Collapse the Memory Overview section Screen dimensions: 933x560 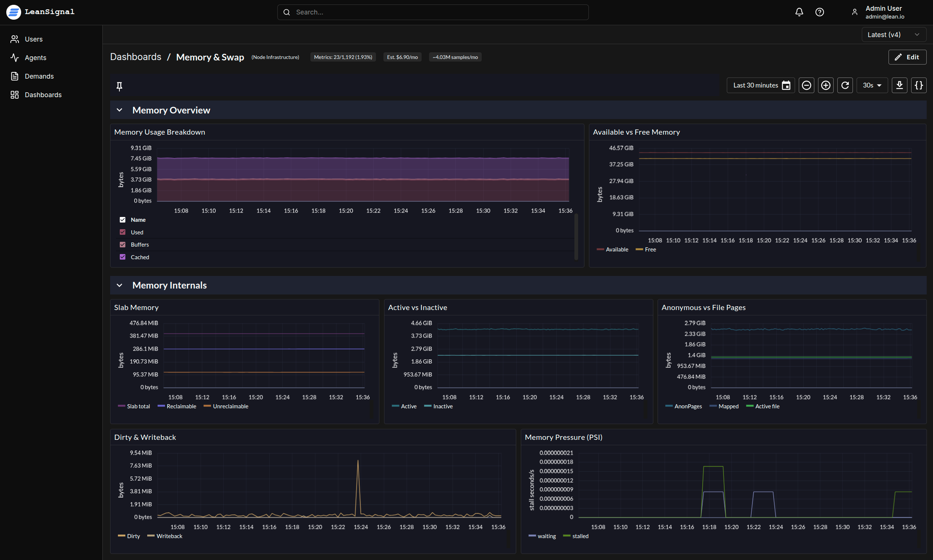(x=119, y=110)
